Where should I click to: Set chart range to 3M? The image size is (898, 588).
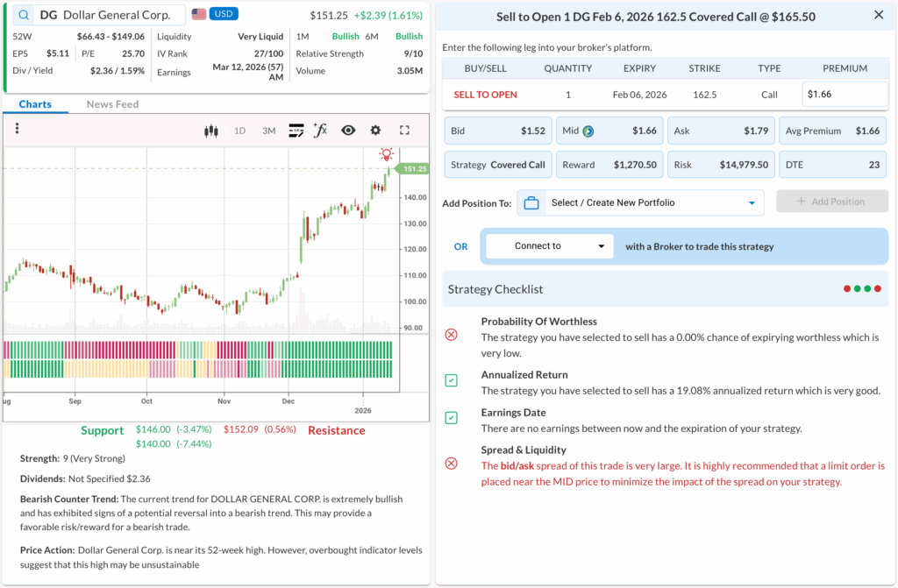click(268, 131)
